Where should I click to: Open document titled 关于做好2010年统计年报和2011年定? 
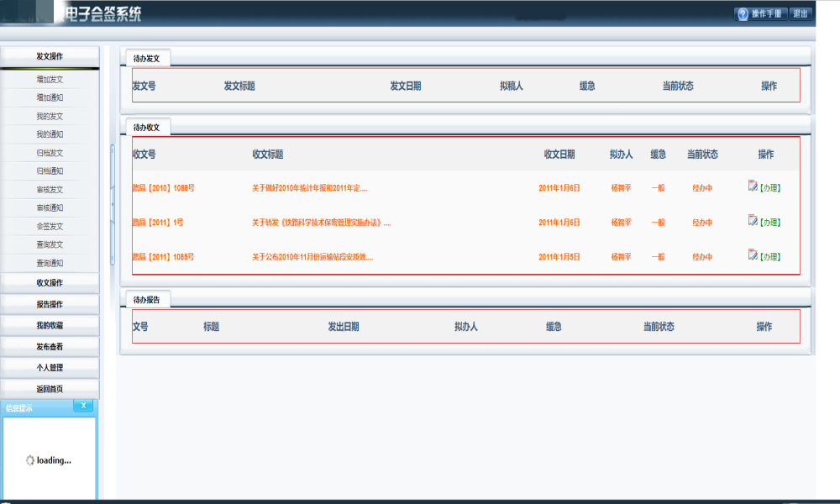[310, 188]
